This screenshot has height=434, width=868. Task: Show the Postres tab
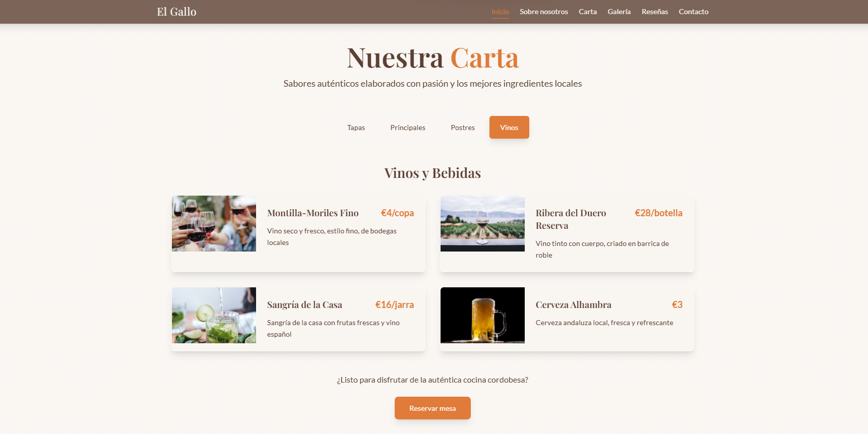(462, 128)
